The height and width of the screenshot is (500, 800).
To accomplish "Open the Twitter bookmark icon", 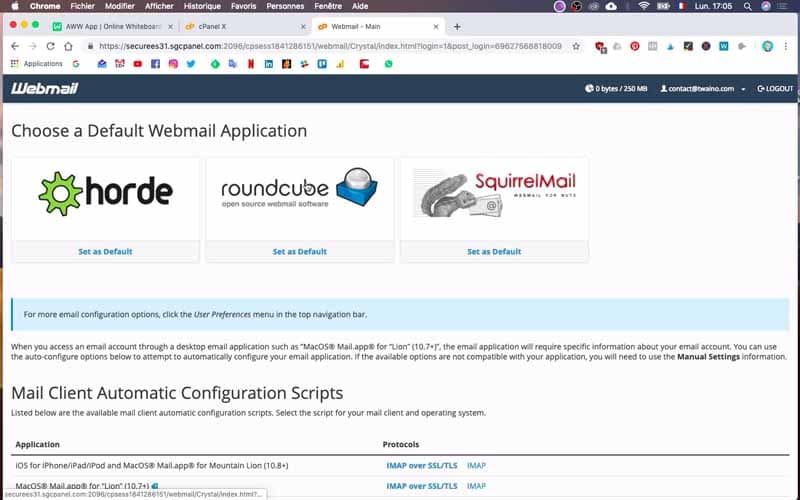I will pyautogui.click(x=191, y=64).
